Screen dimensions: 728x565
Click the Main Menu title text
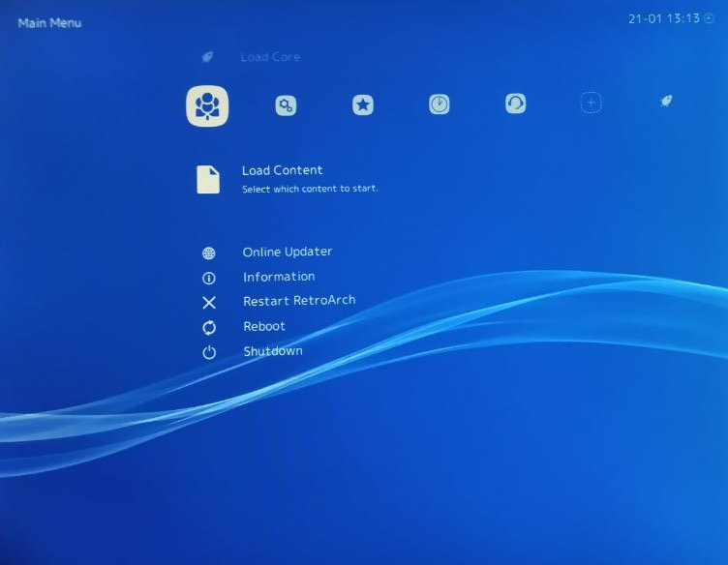point(49,22)
